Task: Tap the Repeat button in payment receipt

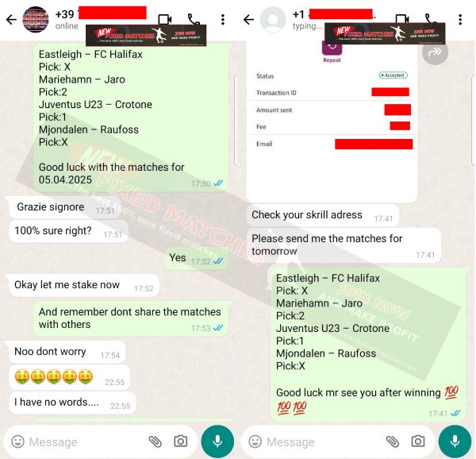Action: 332,52
